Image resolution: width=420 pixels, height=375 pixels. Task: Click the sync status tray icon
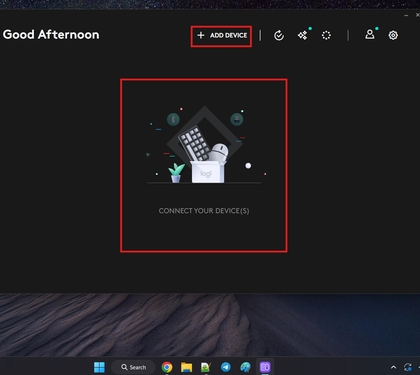click(x=408, y=367)
